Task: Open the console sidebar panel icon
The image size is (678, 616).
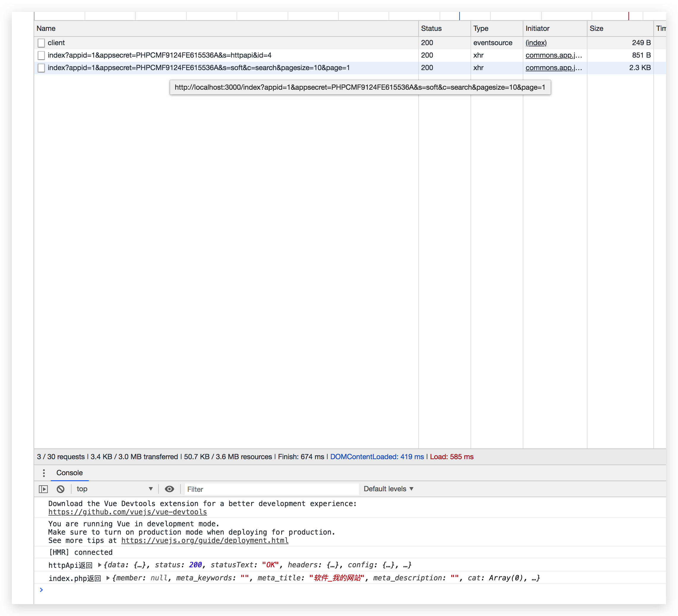Action: tap(43, 489)
